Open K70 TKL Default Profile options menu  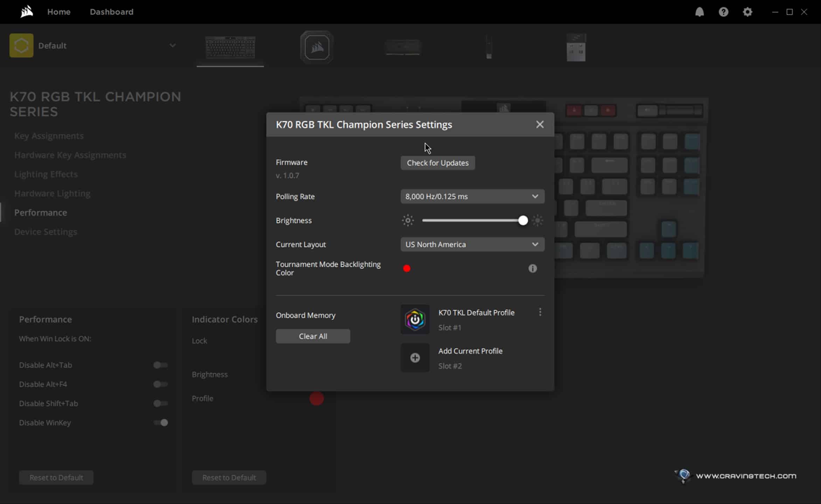click(540, 312)
